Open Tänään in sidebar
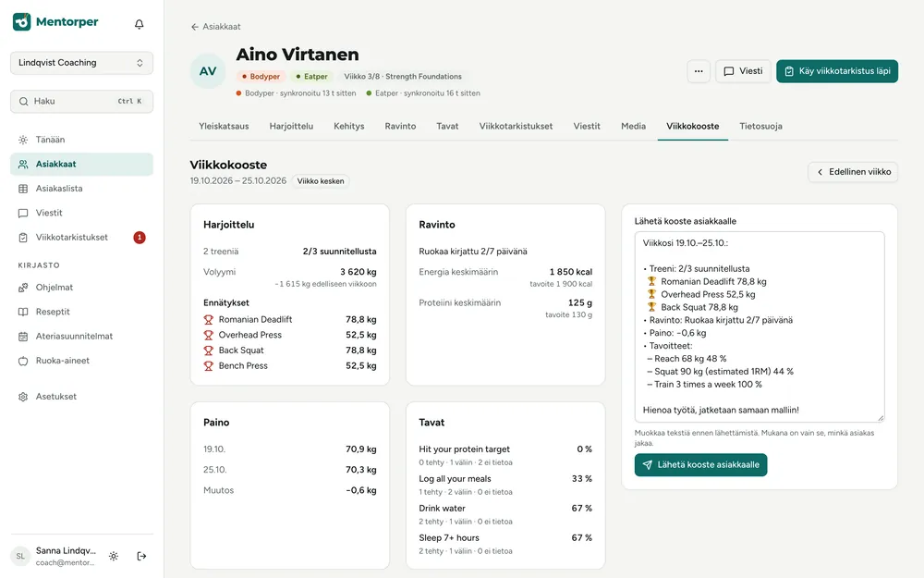 click(81, 140)
